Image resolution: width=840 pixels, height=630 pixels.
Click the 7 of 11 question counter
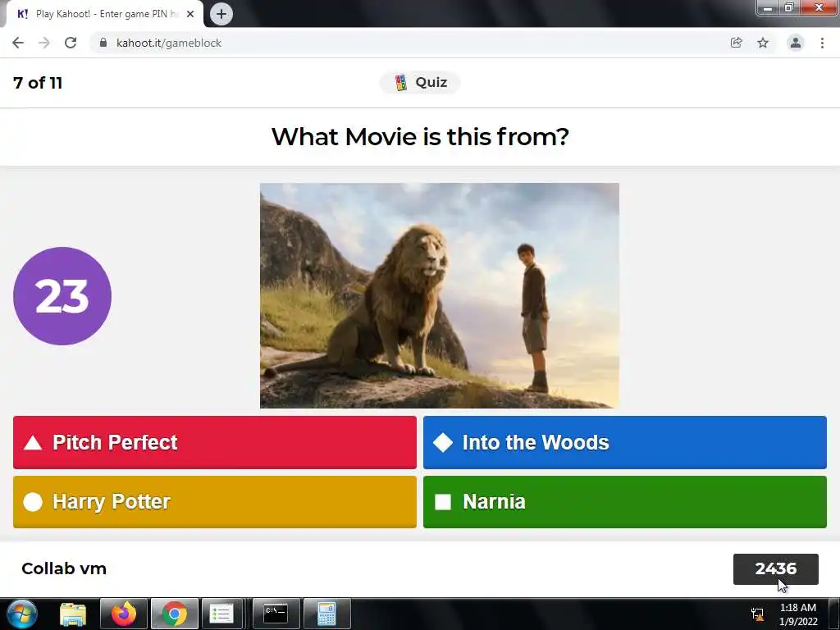click(x=38, y=83)
